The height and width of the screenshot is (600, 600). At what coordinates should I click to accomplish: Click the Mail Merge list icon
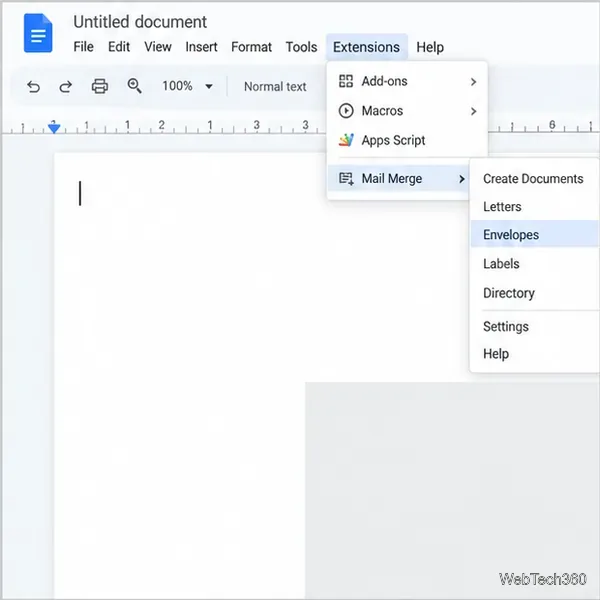tap(346, 178)
